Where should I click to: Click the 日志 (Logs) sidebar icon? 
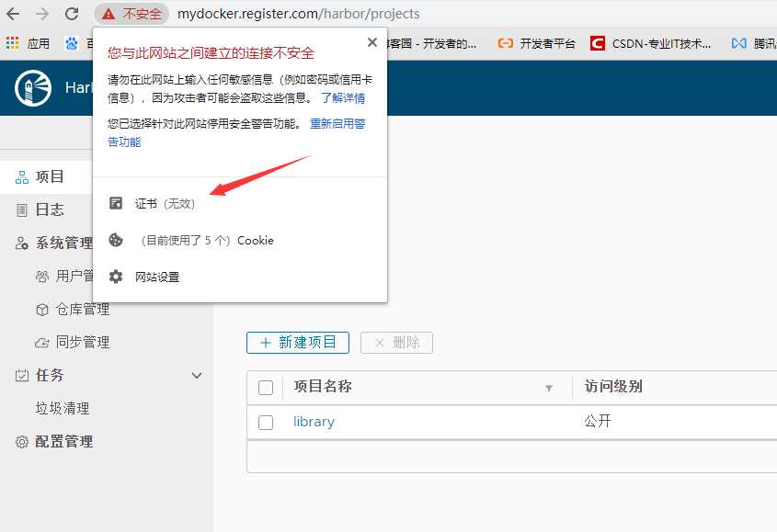point(20,209)
